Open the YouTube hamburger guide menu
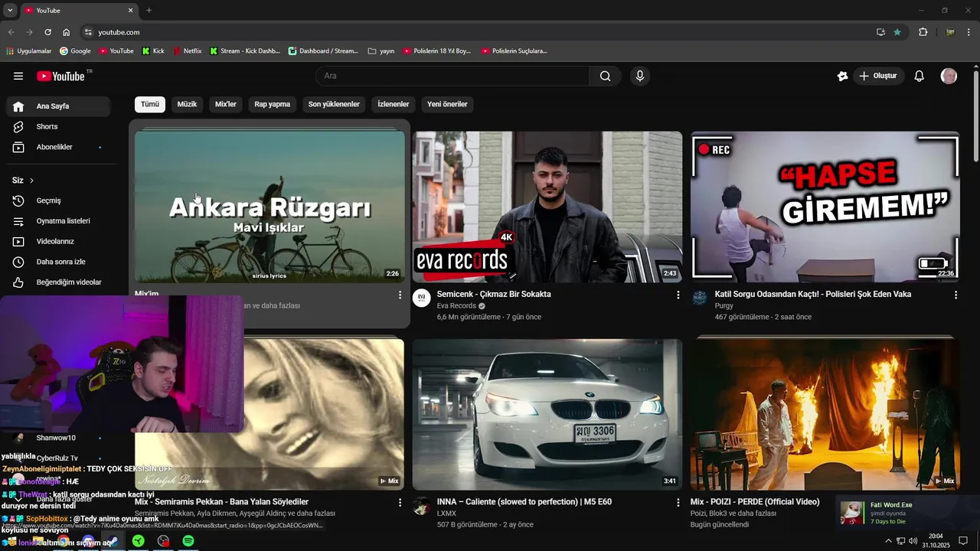Viewport: 980px width, 551px height. (18, 76)
